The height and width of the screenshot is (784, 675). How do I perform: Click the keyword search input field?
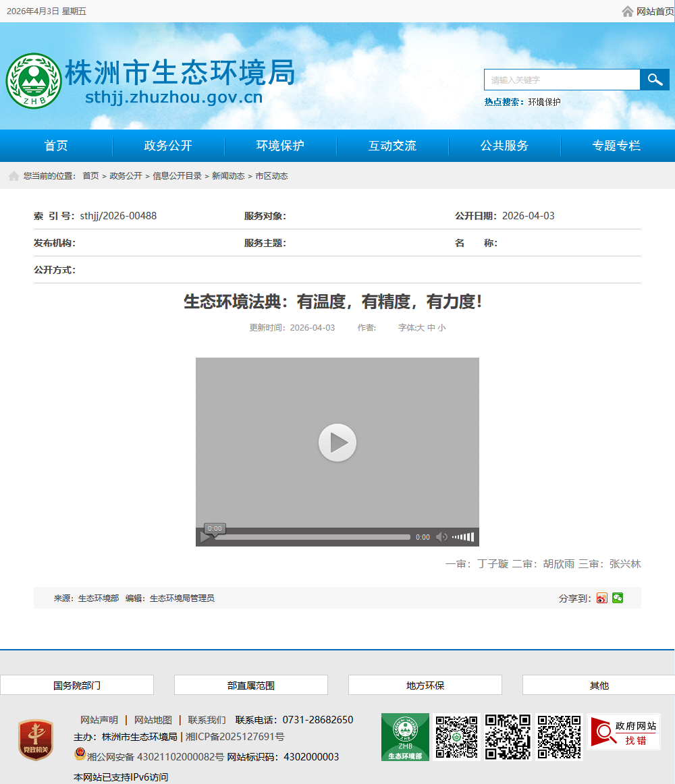562,80
